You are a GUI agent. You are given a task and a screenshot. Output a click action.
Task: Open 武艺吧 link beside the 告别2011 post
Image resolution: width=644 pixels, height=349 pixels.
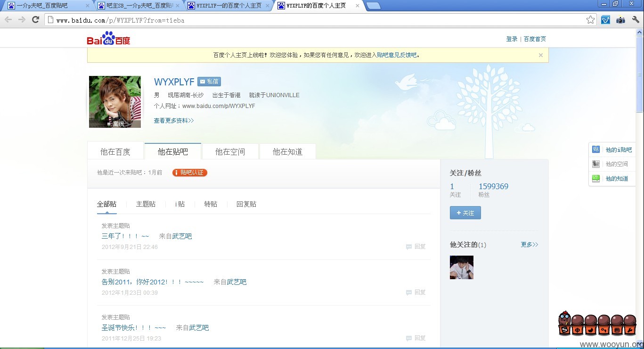pos(236,282)
